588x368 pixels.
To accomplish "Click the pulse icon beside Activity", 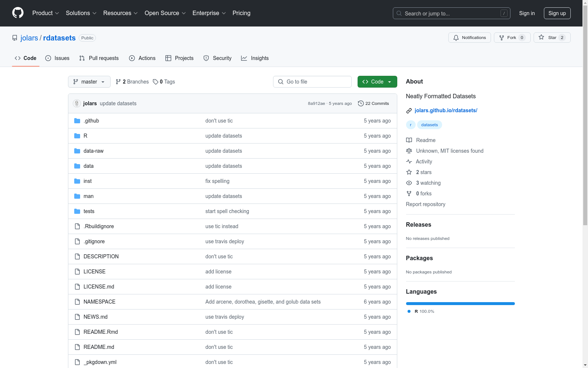I will click(409, 162).
